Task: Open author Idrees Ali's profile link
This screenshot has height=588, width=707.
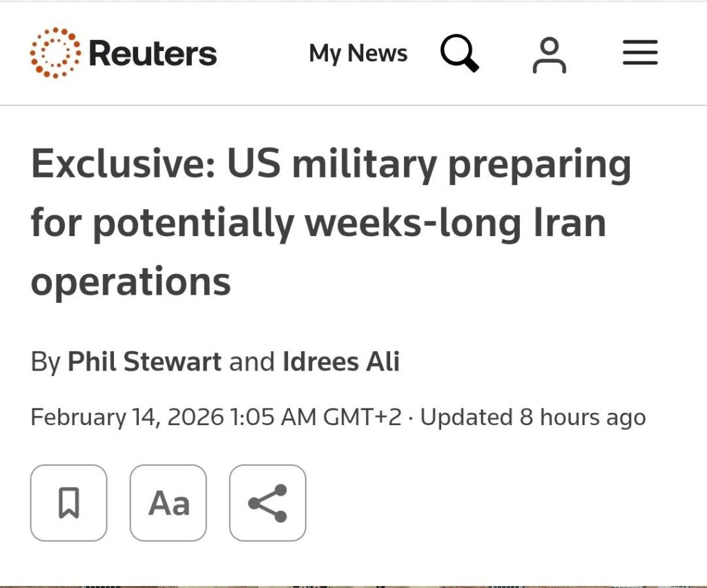Action: pos(341,362)
